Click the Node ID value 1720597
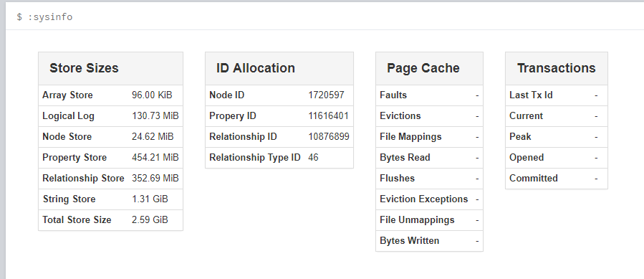This screenshot has height=279, width=644. 326,95
